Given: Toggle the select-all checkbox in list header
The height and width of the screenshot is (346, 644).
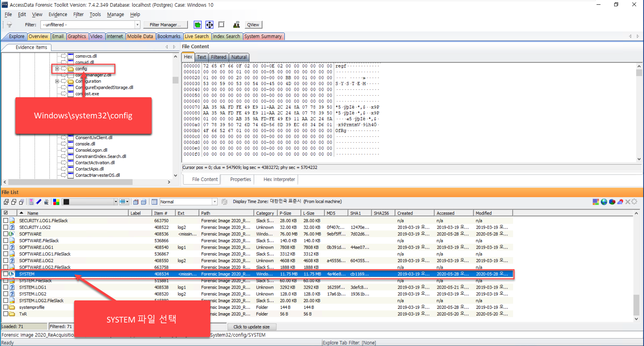Looking at the screenshot, I should pyautogui.click(x=6, y=213).
